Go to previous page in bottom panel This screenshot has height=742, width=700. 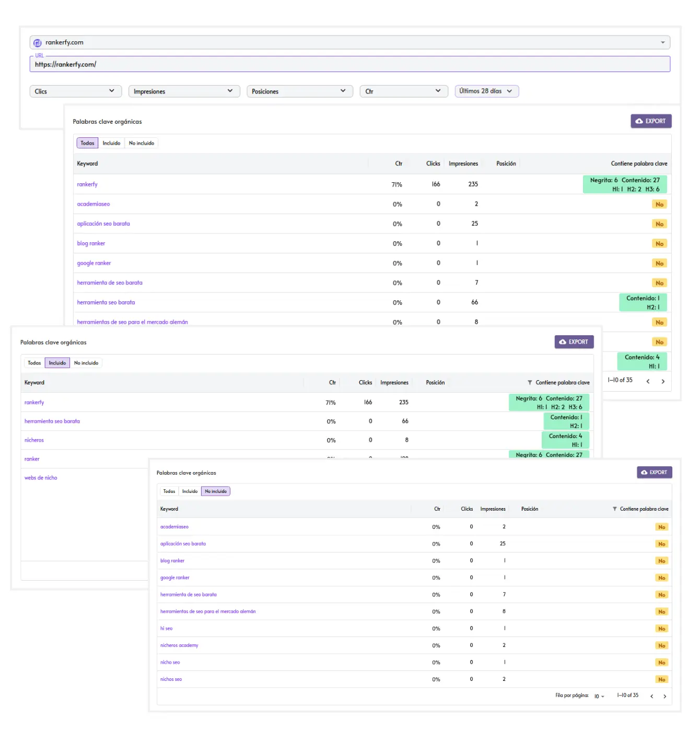(651, 696)
